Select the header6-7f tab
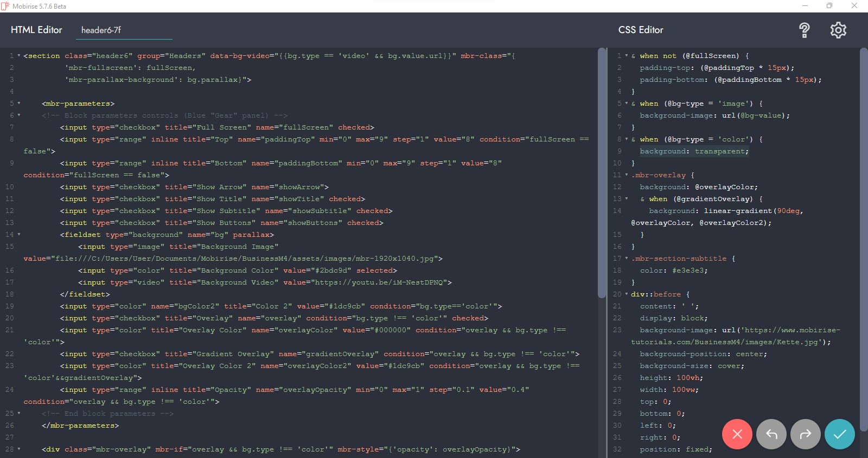This screenshot has width=868, height=458. tap(101, 30)
